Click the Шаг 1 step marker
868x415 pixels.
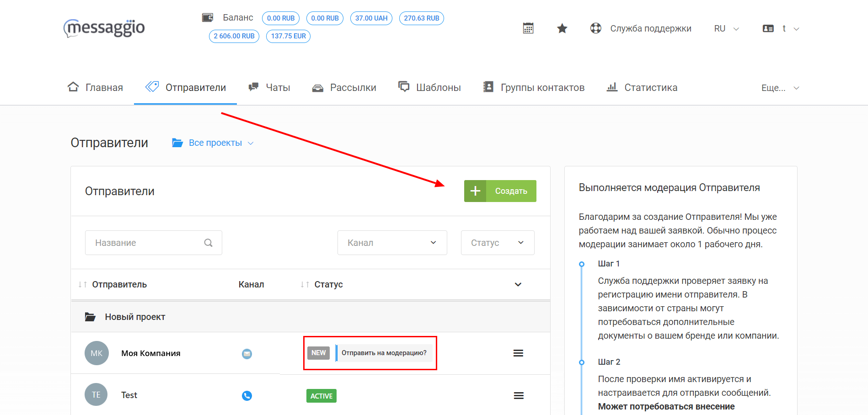(582, 264)
